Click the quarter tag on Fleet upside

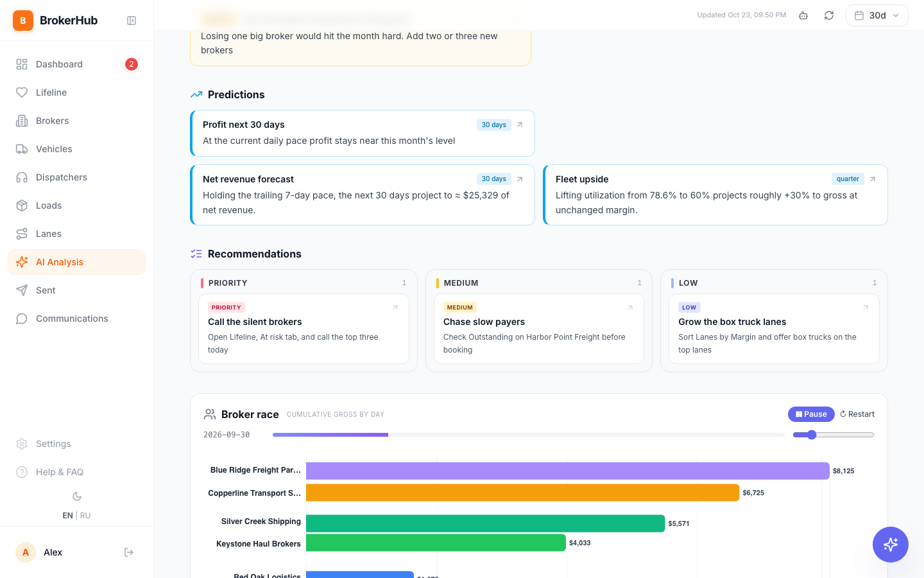[x=848, y=179]
